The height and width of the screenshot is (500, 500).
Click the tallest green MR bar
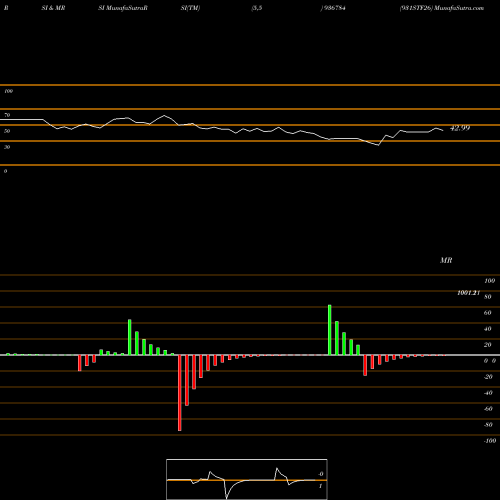tap(330, 330)
